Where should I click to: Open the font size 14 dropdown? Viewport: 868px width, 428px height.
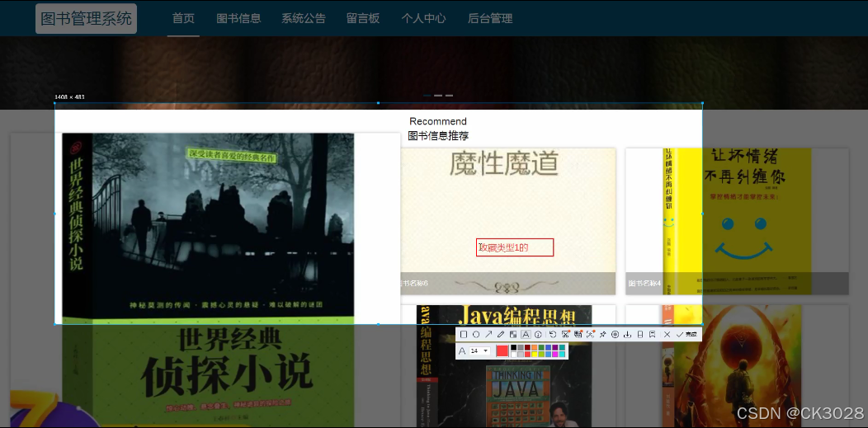click(x=479, y=350)
